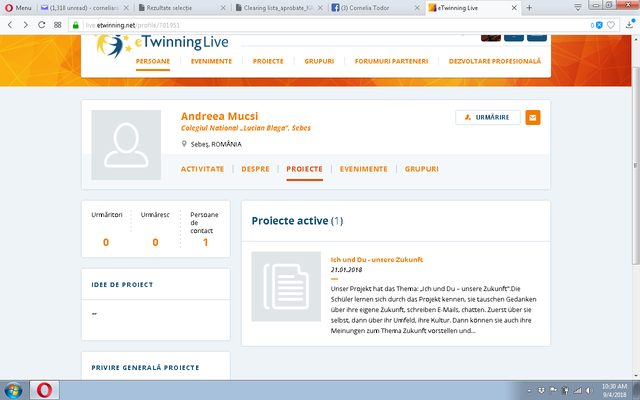The image size is (640, 400).
Task: Go back with the browser back arrow
Action: [x=10, y=25]
